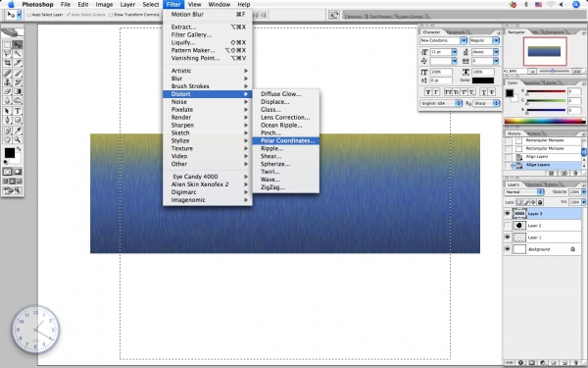Open font style dropdown Regular
Image resolution: width=588 pixels, height=368 pixels.
pyautogui.click(x=496, y=40)
